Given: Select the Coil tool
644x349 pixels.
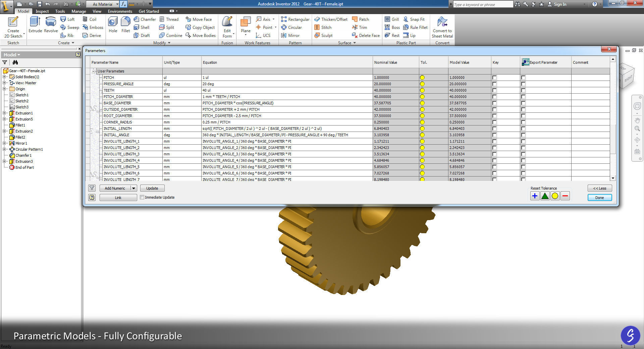Looking at the screenshot, I should 90,19.
